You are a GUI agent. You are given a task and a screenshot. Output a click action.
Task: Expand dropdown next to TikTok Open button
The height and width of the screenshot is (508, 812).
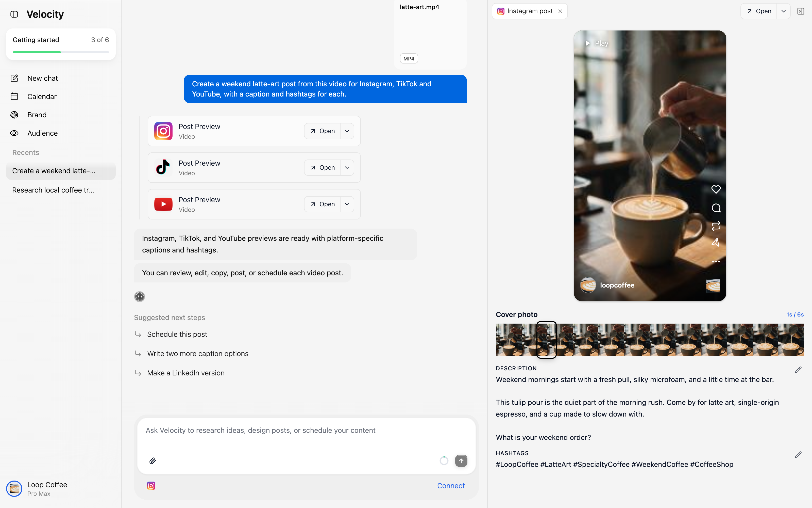347,168
